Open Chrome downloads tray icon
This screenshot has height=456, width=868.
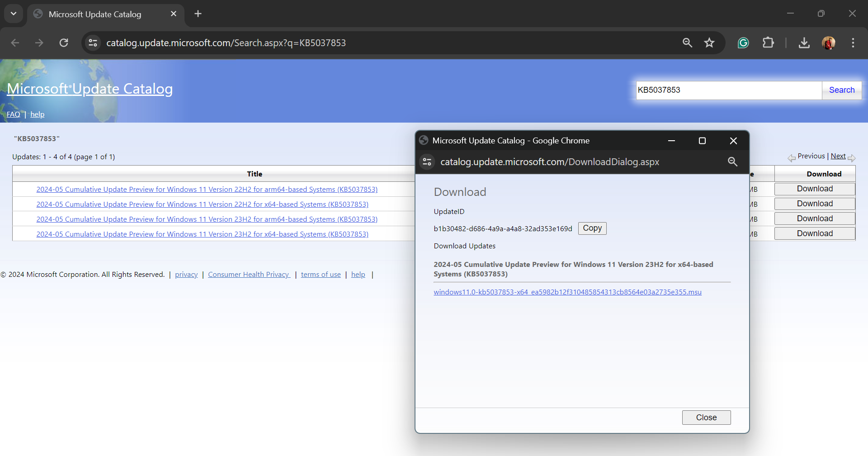[x=804, y=43]
